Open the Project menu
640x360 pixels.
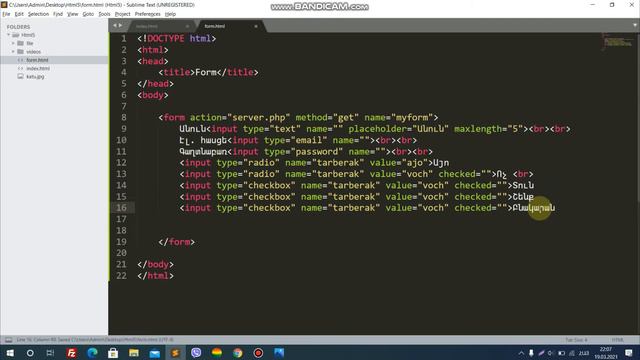(x=122, y=14)
